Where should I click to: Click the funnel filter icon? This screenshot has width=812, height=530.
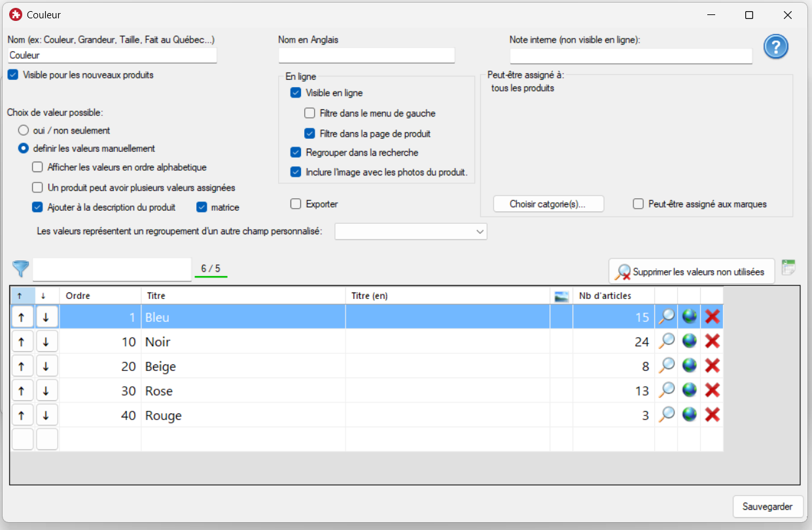pos(20,269)
